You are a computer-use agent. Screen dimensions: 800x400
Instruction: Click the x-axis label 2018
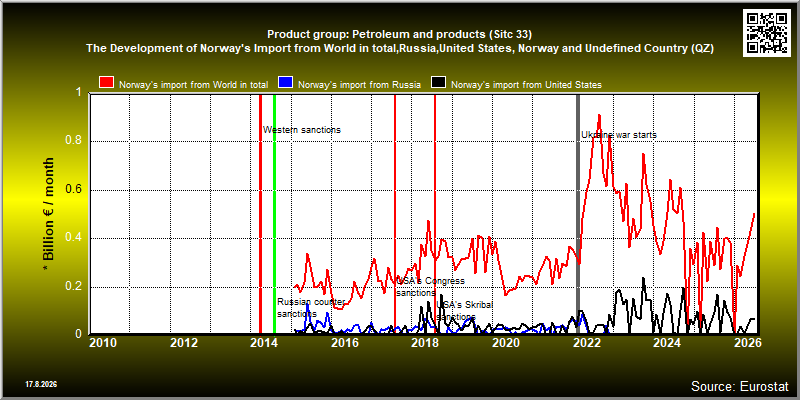pyautogui.click(x=426, y=342)
